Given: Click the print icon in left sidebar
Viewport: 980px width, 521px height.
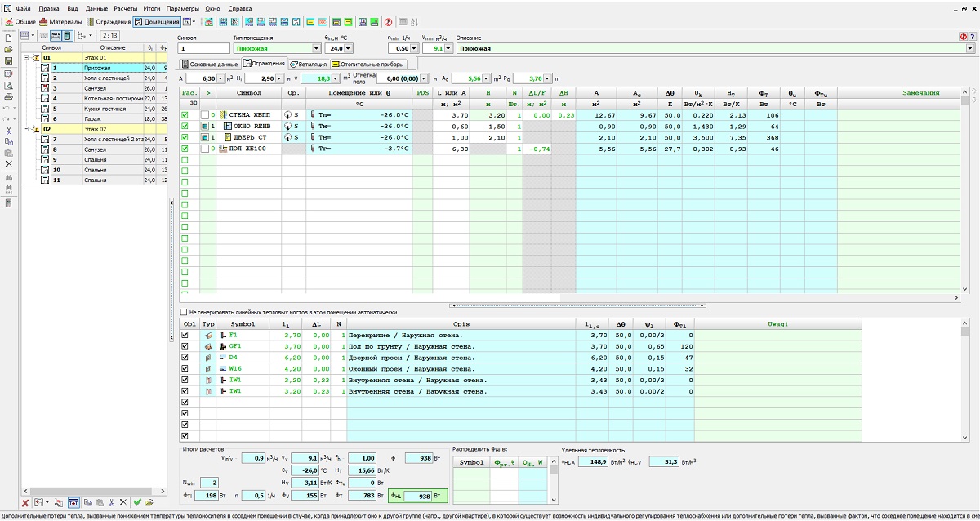Looking at the screenshot, I should coord(8,96).
